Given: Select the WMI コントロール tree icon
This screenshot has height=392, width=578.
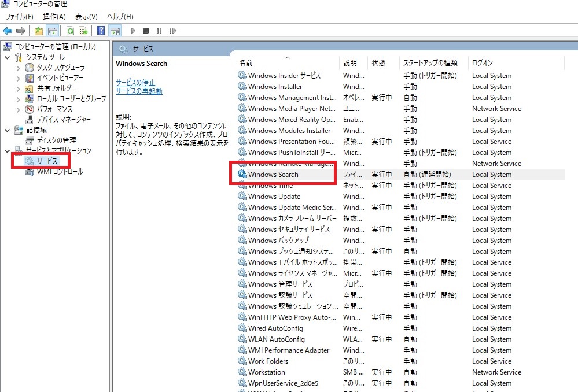Looking at the screenshot, I should 30,172.
